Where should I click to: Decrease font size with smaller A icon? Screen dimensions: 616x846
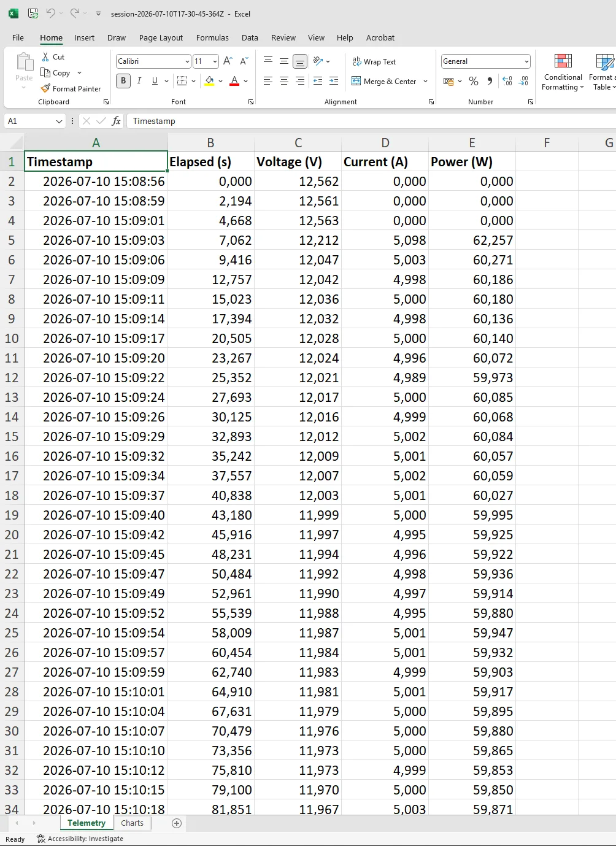tap(244, 61)
